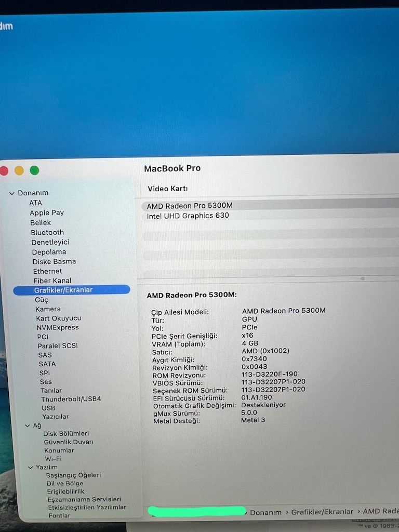
Task: Open Kart Okuyucu entry
Action: (x=59, y=318)
